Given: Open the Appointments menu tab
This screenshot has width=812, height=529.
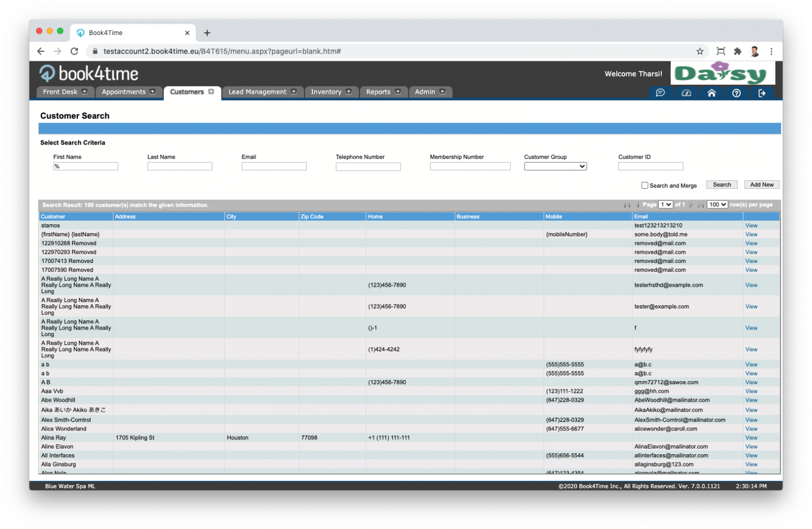Looking at the screenshot, I should tap(128, 92).
